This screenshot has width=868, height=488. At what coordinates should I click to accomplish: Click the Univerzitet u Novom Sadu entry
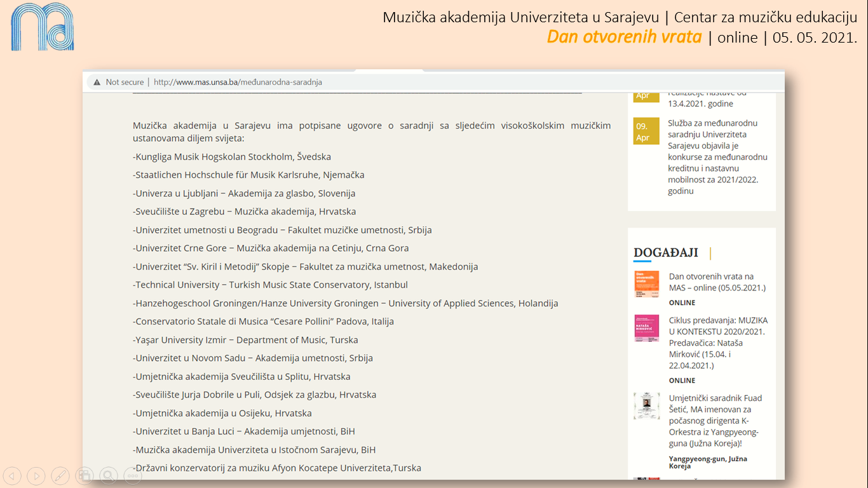click(253, 358)
